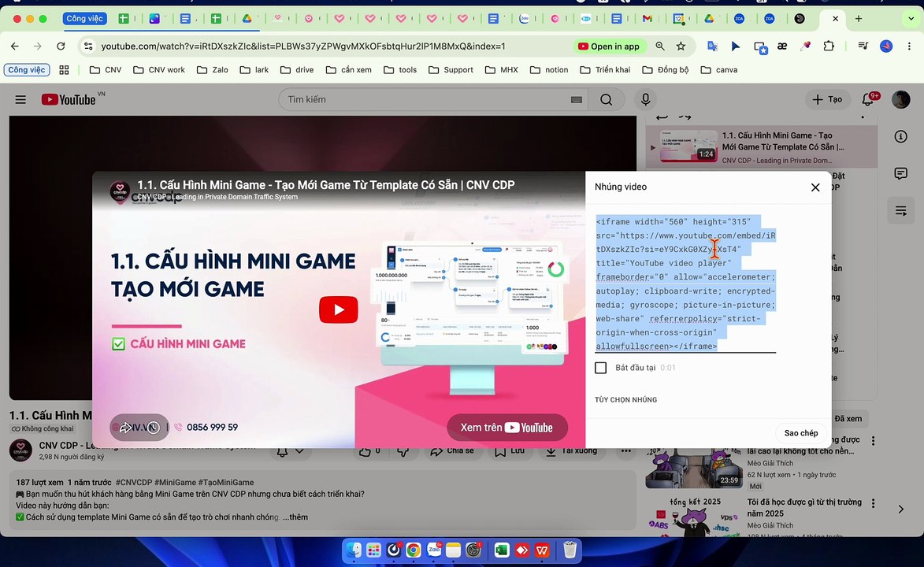
Task: Go back in browser history
Action: (15, 46)
